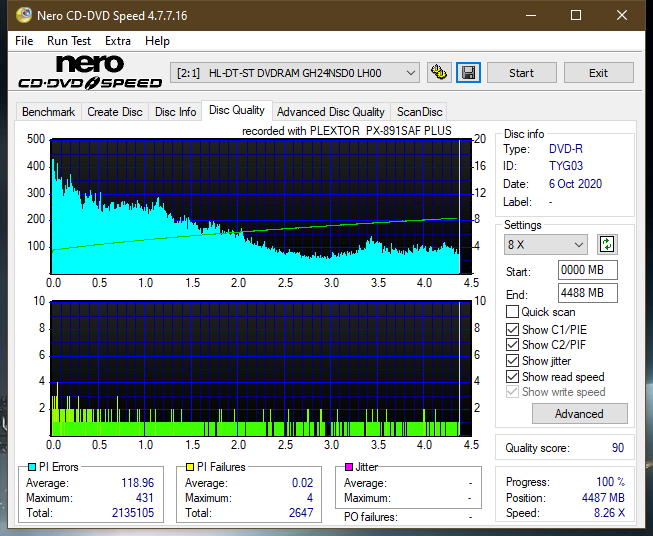
Task: Click the Start MB input field
Action: click(587, 270)
